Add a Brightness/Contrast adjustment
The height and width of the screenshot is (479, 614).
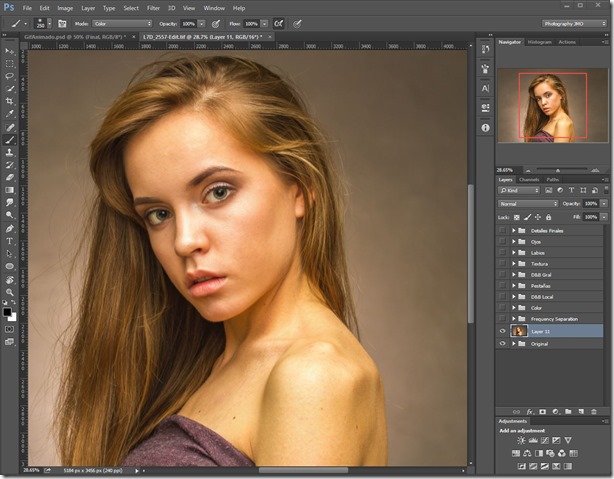(x=521, y=440)
